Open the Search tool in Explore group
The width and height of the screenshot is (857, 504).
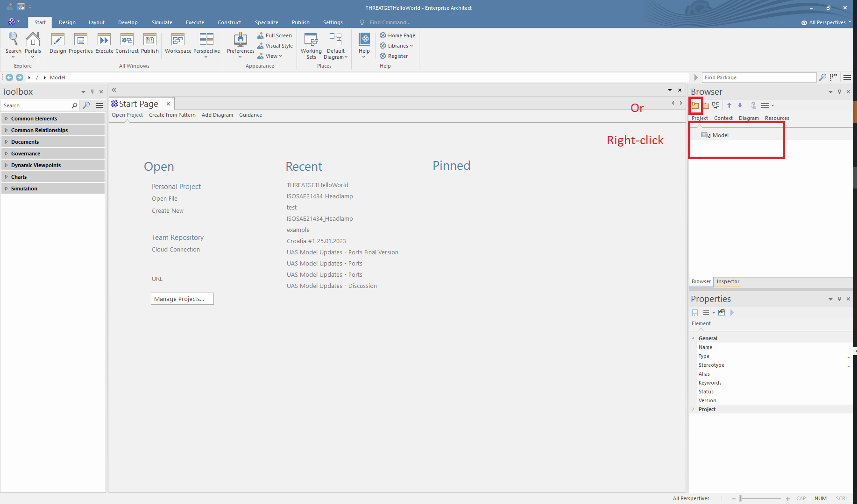13,44
